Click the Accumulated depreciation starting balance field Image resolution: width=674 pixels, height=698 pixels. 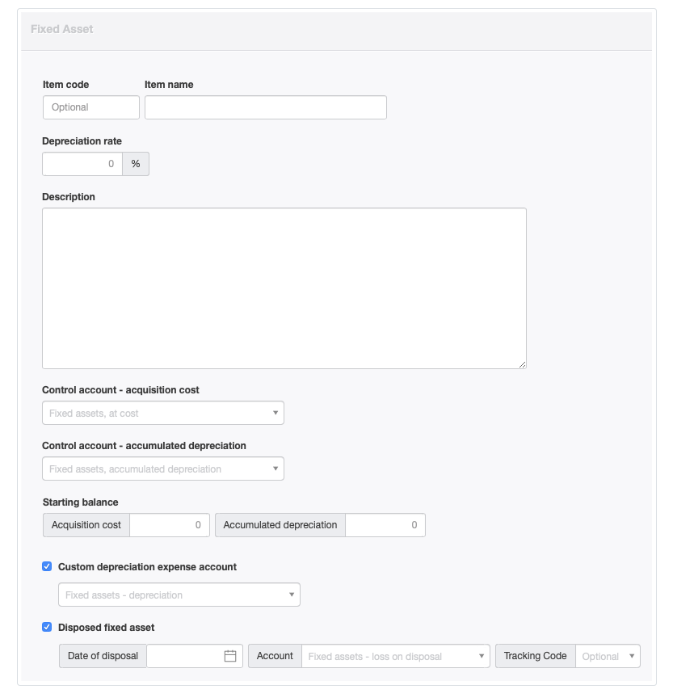(x=385, y=525)
